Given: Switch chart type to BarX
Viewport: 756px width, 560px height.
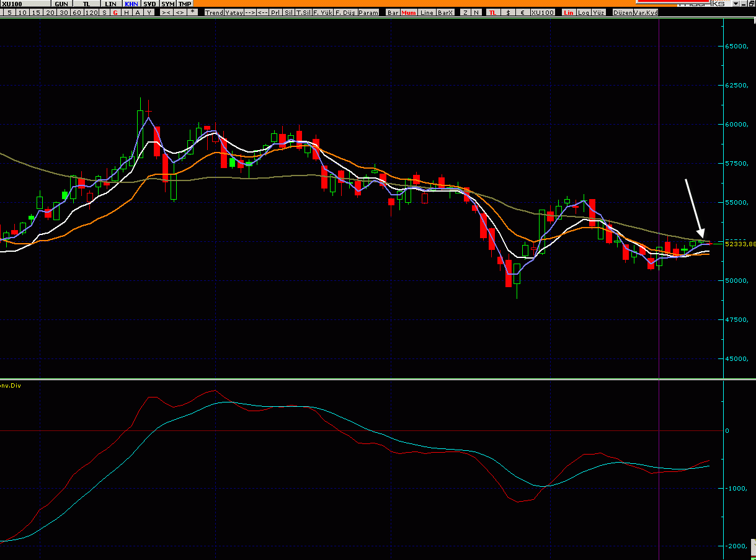Looking at the screenshot, I should [445, 12].
